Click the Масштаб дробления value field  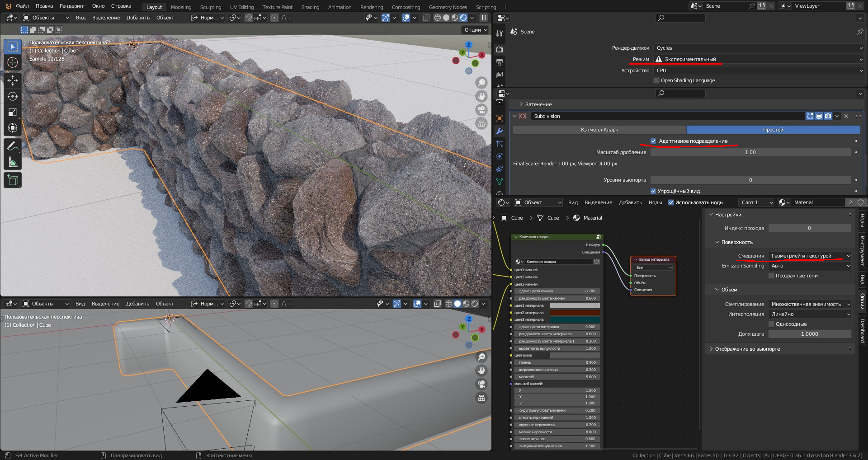(x=750, y=152)
